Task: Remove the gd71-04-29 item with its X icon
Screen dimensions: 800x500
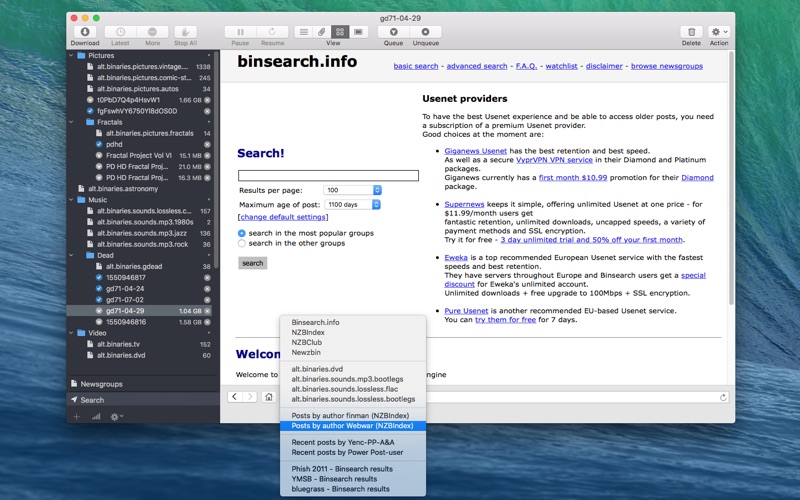Action: (207, 311)
